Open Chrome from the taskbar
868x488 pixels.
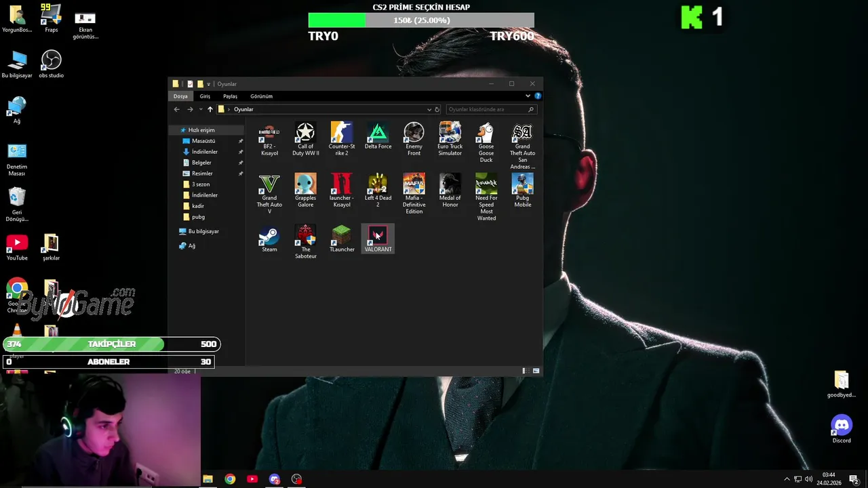[x=230, y=479]
